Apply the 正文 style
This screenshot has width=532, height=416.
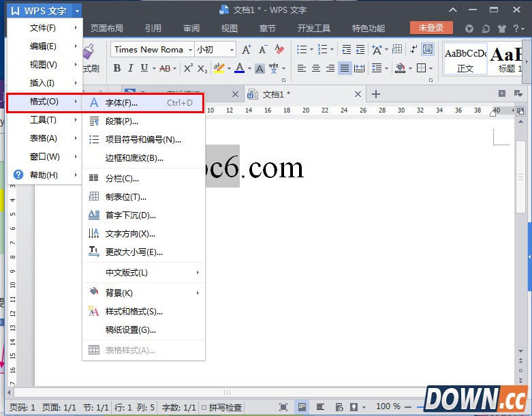pos(465,59)
